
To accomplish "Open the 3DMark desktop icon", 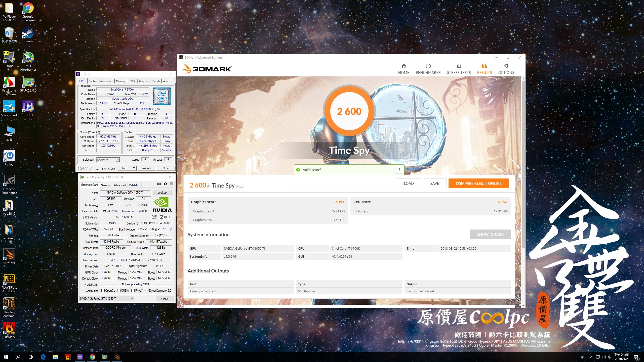I will 9,256.
